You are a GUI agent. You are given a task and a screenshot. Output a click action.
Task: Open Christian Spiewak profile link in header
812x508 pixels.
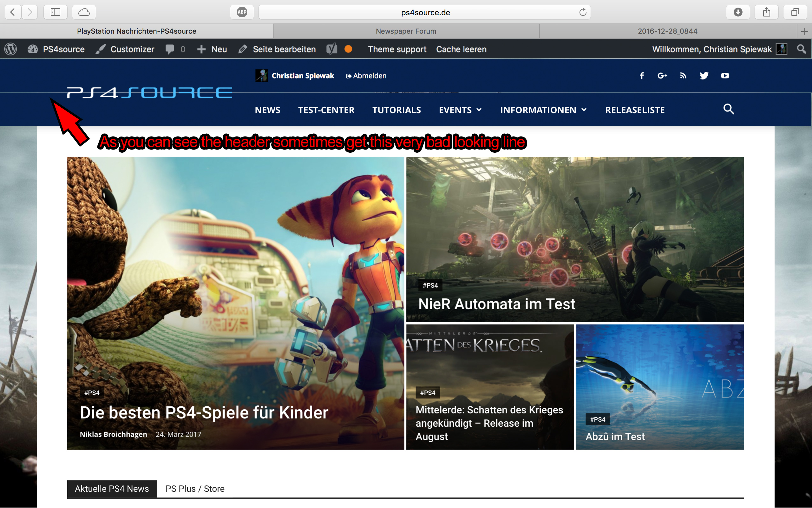(x=303, y=76)
